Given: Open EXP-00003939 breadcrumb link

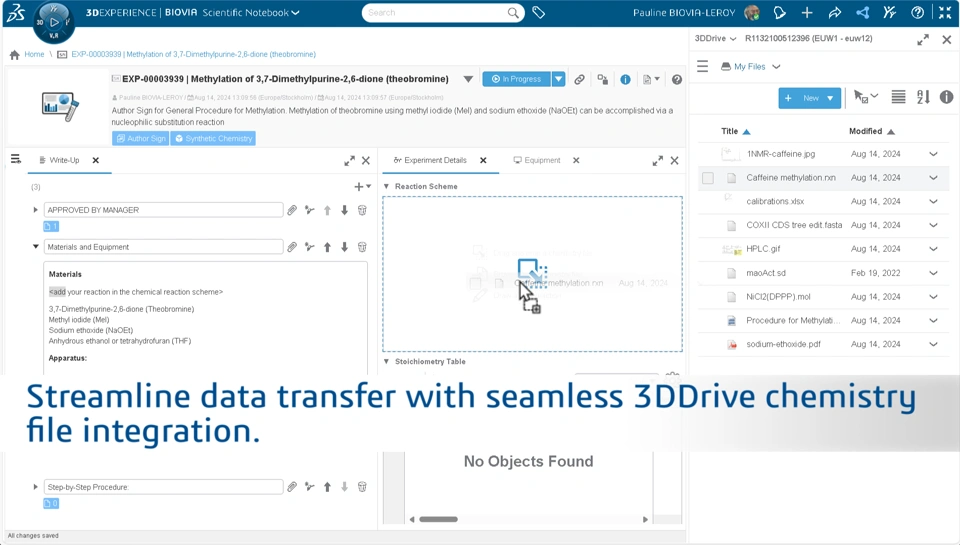Looking at the screenshot, I should (x=193, y=54).
